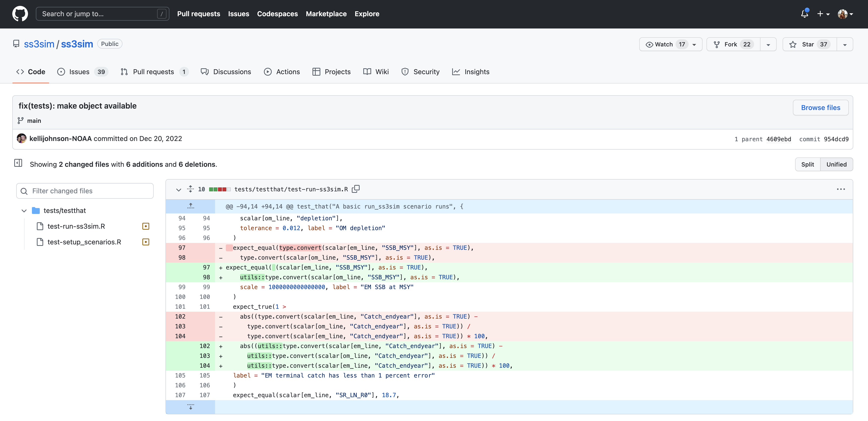
Task: Click the GitHub logo home icon
Action: (x=20, y=14)
